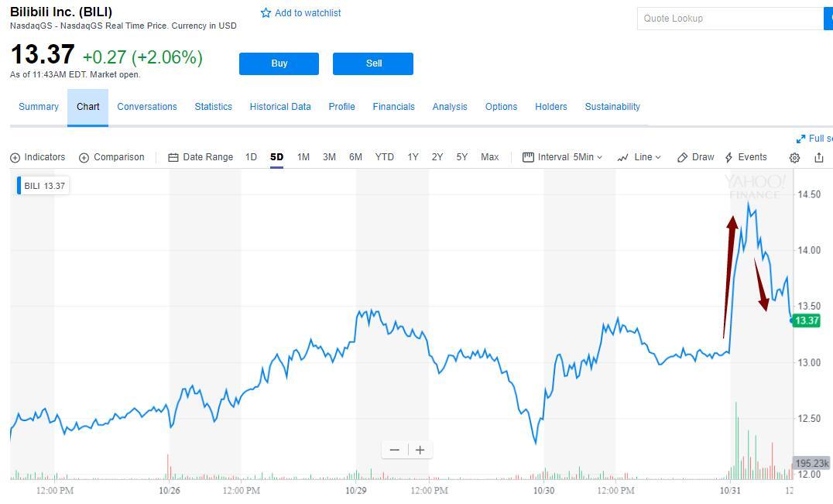Choose the YTD range option
Image resolution: width=833 pixels, height=504 pixels.
[385, 157]
